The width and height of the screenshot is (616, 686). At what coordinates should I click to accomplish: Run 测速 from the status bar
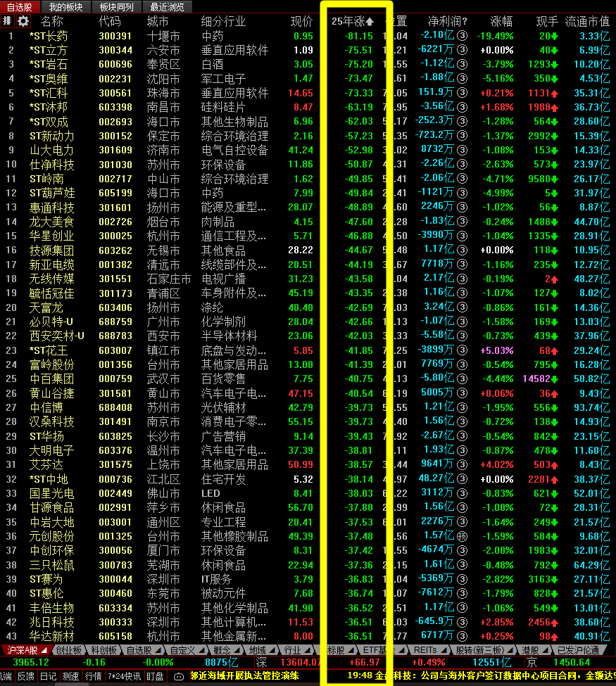pos(70,676)
